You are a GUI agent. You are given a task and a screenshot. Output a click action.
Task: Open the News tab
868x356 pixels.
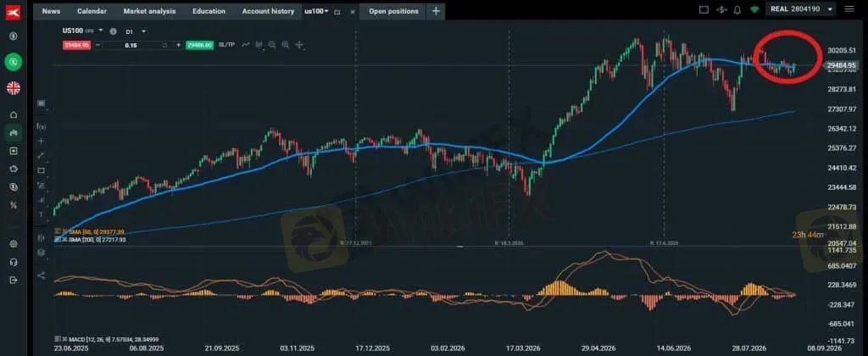(51, 11)
